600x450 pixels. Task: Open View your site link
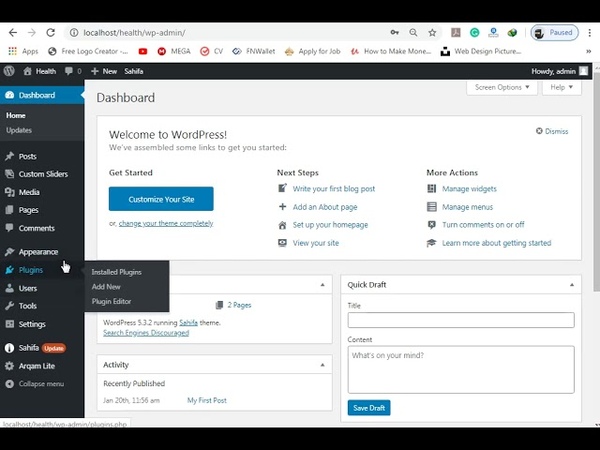pos(316,243)
